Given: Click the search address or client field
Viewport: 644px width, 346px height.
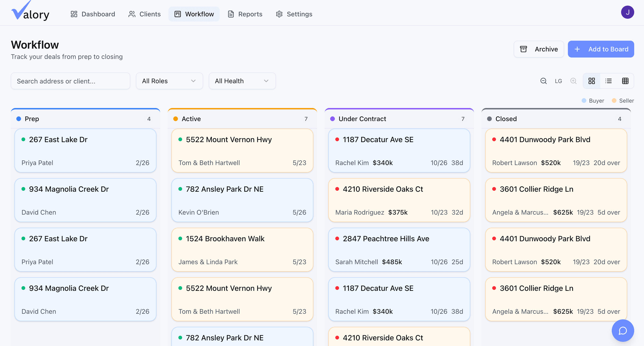Looking at the screenshot, I should (70, 81).
